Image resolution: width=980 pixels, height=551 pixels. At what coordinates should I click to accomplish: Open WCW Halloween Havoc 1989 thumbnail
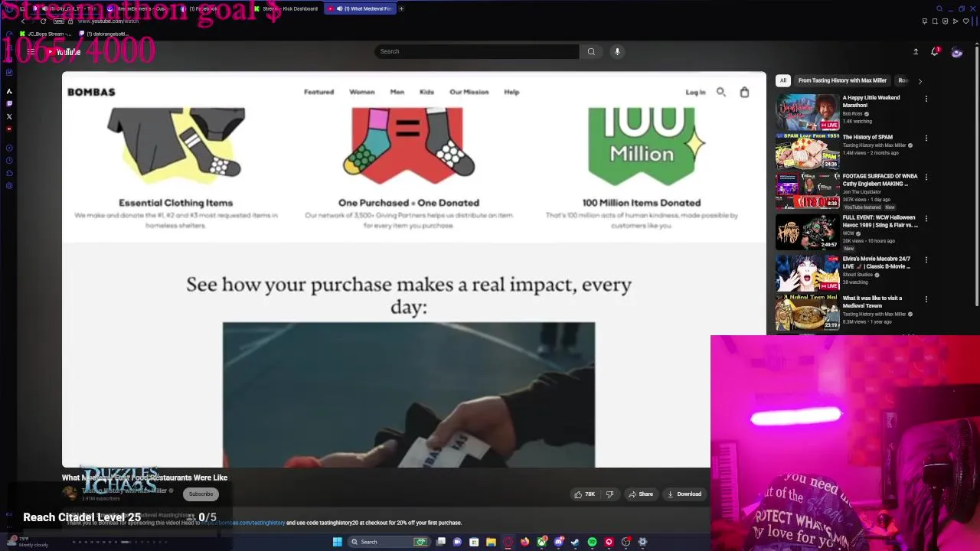coord(807,232)
